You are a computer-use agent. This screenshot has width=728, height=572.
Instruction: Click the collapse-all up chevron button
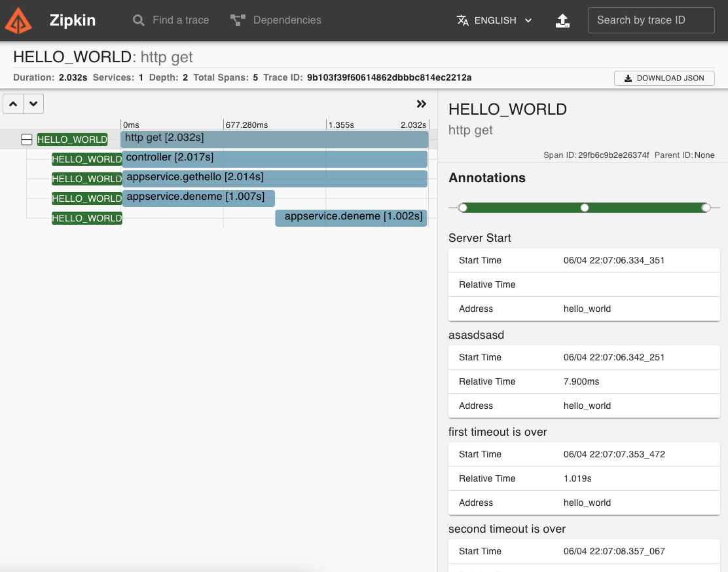click(14, 104)
